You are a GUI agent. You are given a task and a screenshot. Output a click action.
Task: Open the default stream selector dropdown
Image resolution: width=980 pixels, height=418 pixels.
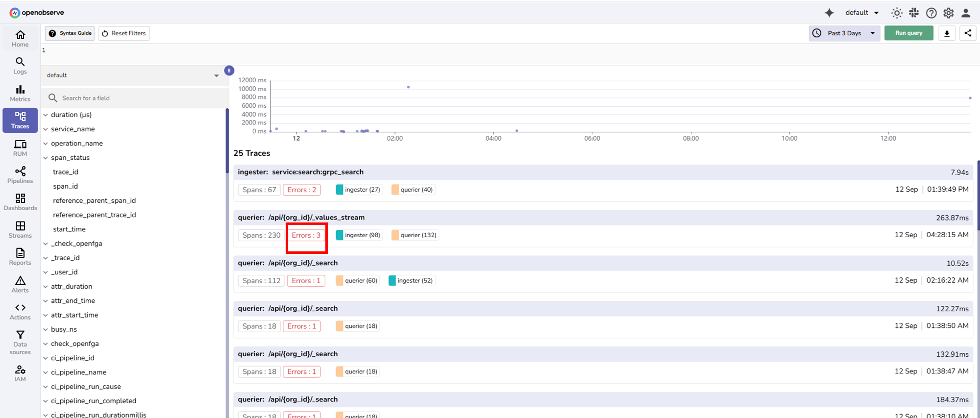pyautogui.click(x=132, y=75)
